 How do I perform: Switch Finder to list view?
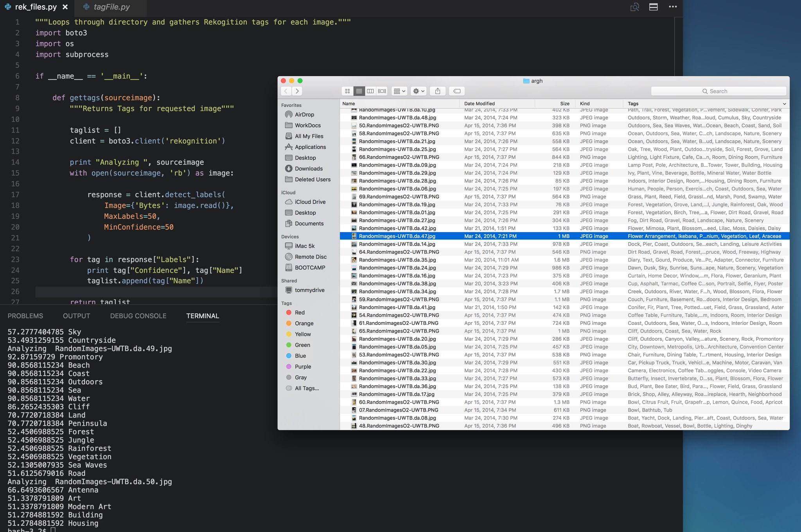click(359, 91)
